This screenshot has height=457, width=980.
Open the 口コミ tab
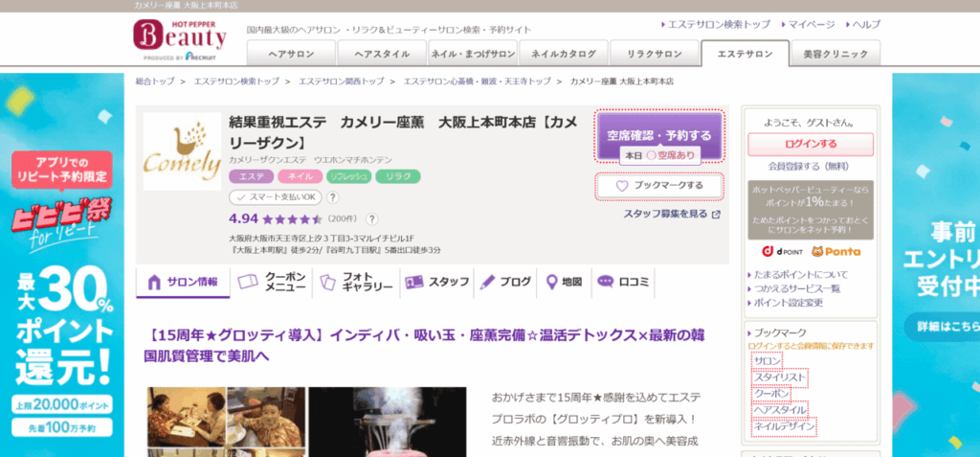tap(622, 283)
